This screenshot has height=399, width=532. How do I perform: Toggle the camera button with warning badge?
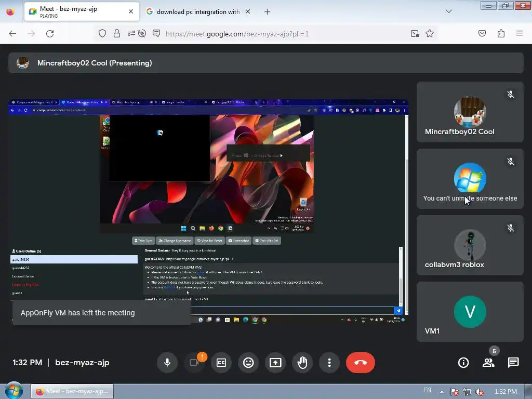tap(194, 363)
